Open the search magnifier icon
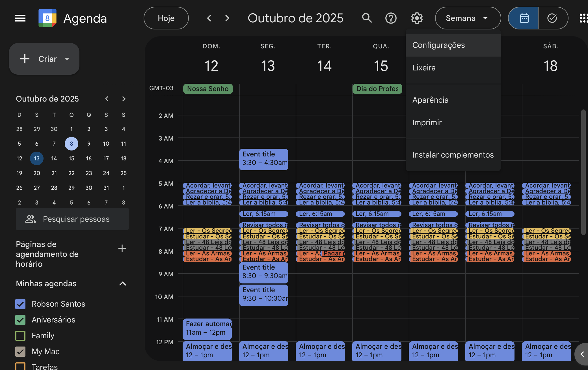The image size is (588, 370). click(x=367, y=18)
